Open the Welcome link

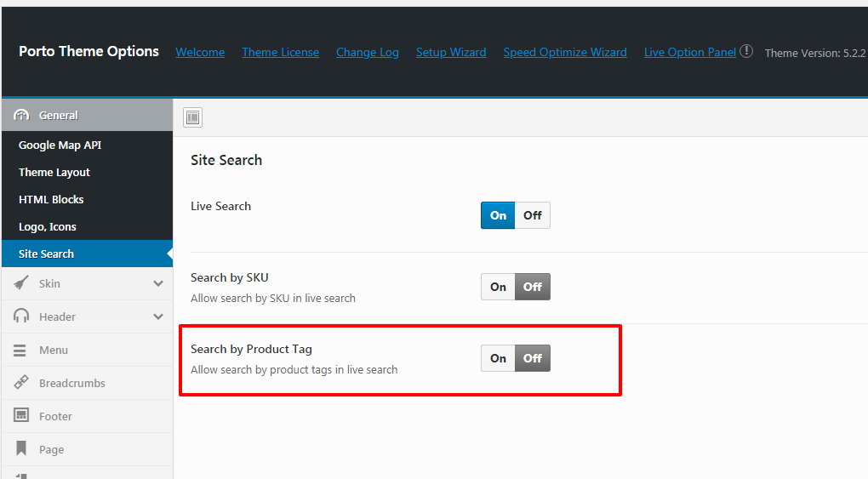click(x=200, y=52)
